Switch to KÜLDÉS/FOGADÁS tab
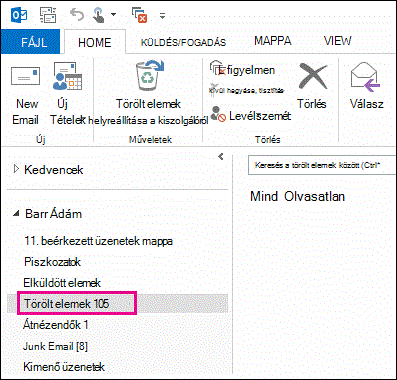Screen dimensions: 397x380 point(183,42)
